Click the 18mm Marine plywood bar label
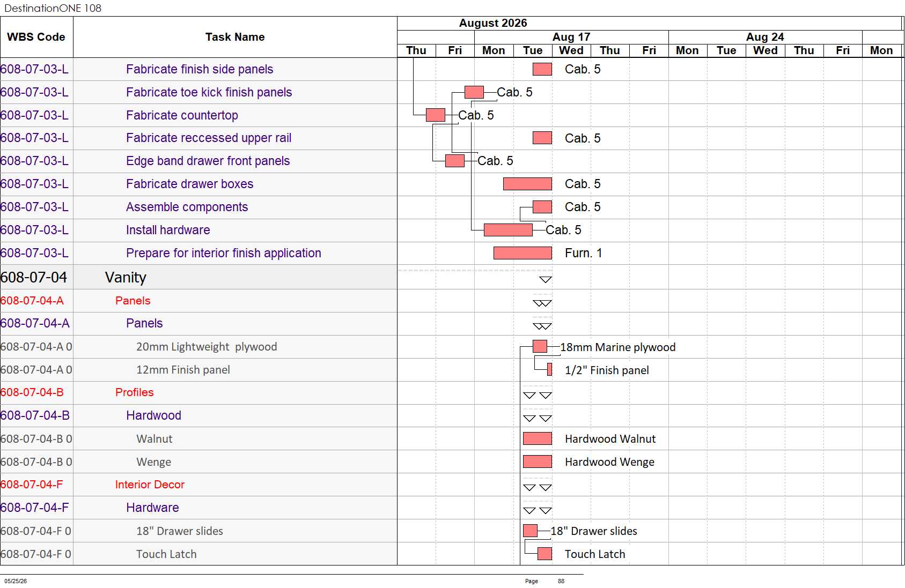This screenshot has width=905, height=588. tap(618, 347)
